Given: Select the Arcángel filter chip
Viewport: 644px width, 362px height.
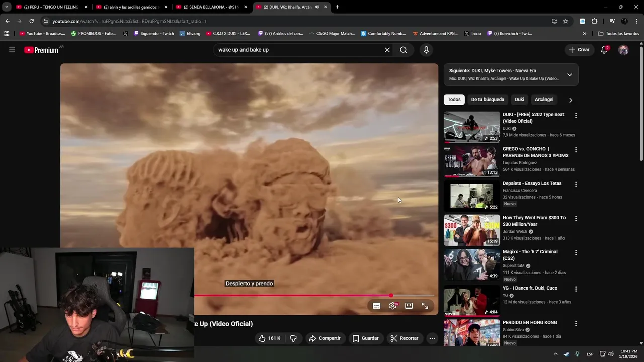Looking at the screenshot, I should point(544,100).
